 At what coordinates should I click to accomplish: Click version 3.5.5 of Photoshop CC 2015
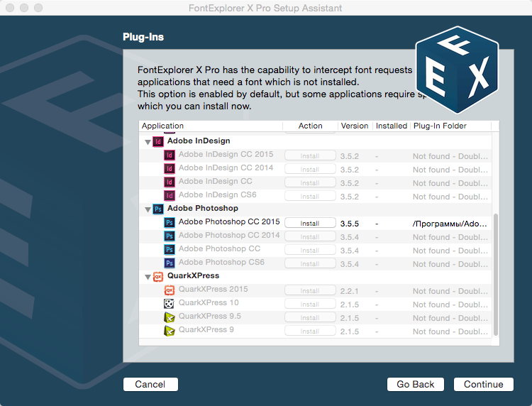pyautogui.click(x=350, y=224)
